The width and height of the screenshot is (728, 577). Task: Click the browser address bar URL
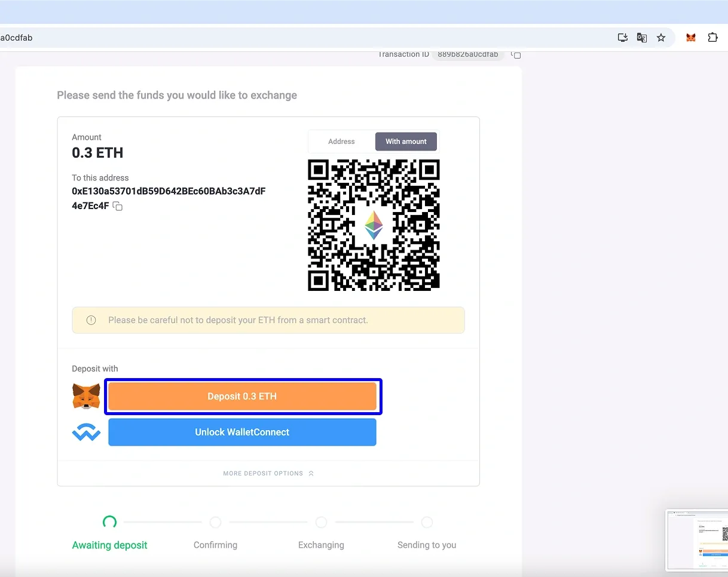[x=299, y=38]
